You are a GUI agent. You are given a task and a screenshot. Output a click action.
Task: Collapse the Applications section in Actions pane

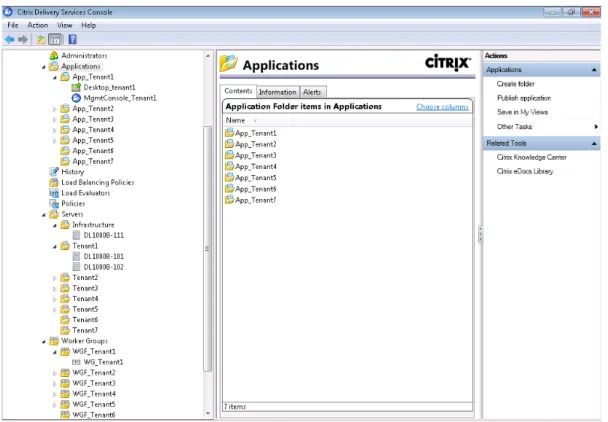tap(594, 70)
